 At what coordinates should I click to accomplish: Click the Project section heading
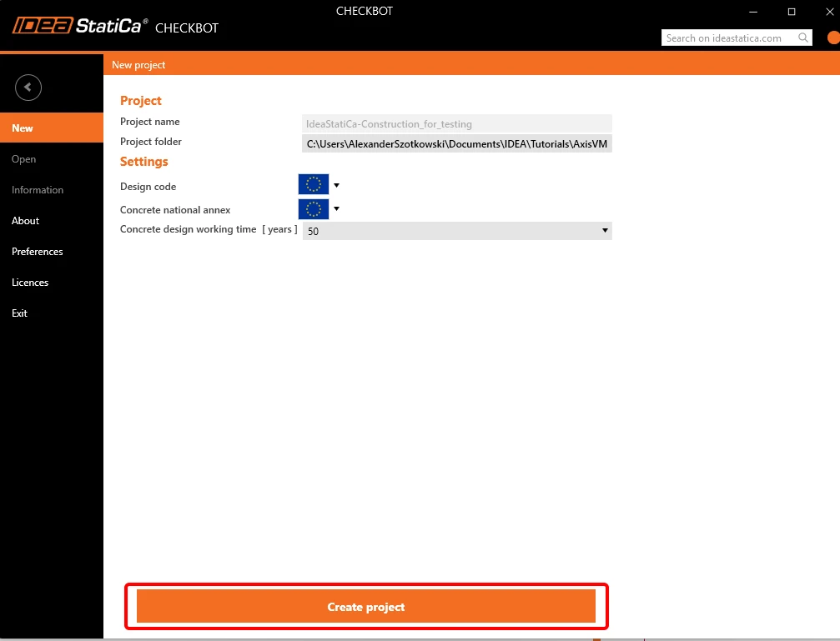140,101
